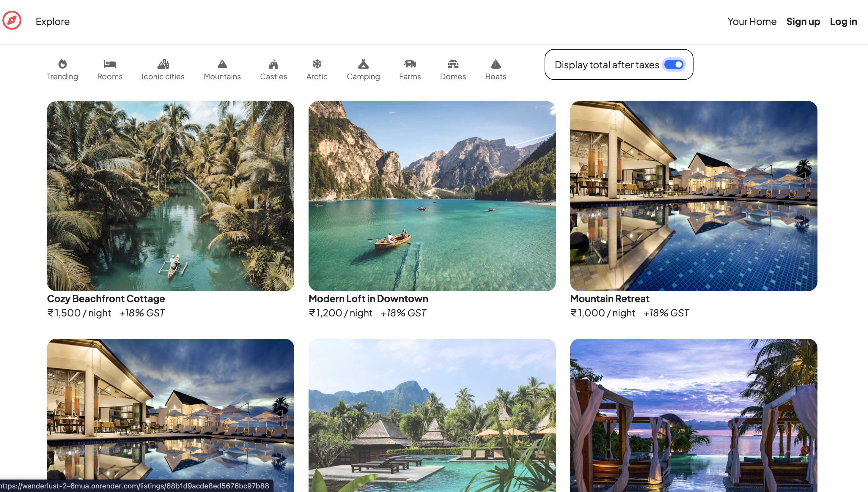The height and width of the screenshot is (492, 868).
Task: Click the Sign up button
Action: tap(803, 21)
